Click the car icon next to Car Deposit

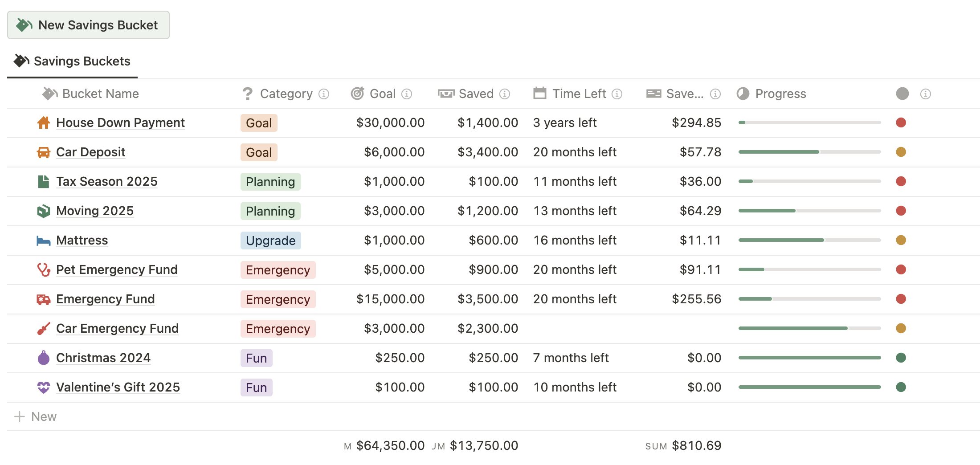(43, 152)
